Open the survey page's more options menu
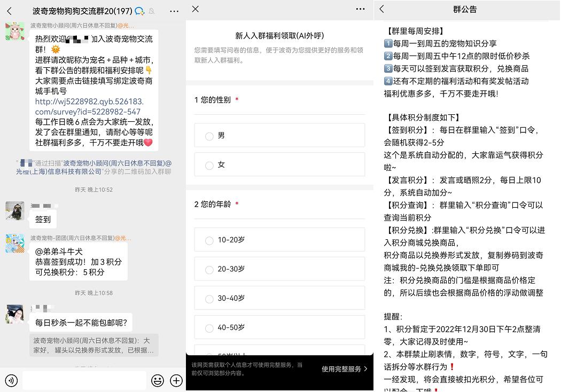Viewport: 561px width, 392px height. (361, 10)
